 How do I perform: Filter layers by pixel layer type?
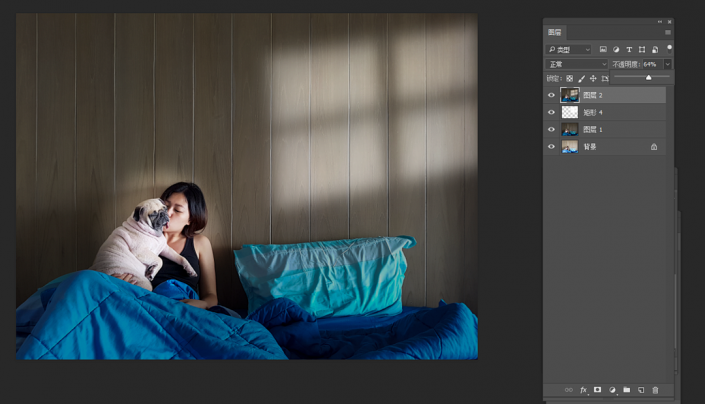point(604,49)
